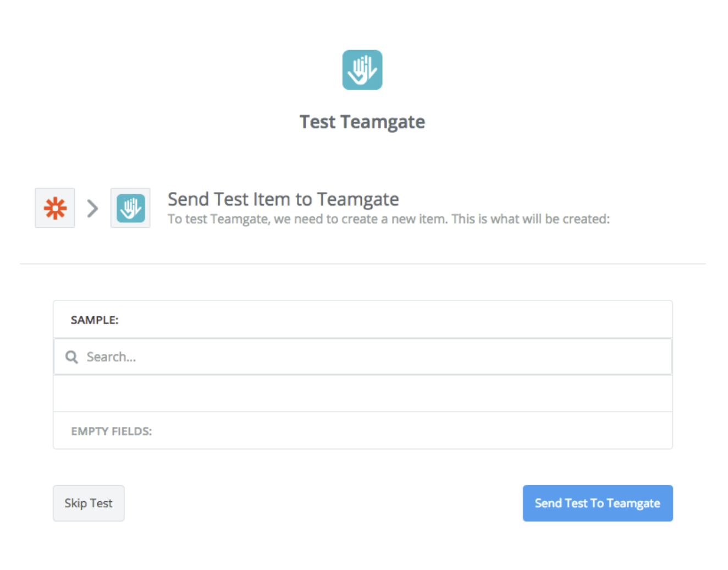The height and width of the screenshot is (570, 728).
Task: Click the "Test Teamgate" page title
Action: click(362, 122)
